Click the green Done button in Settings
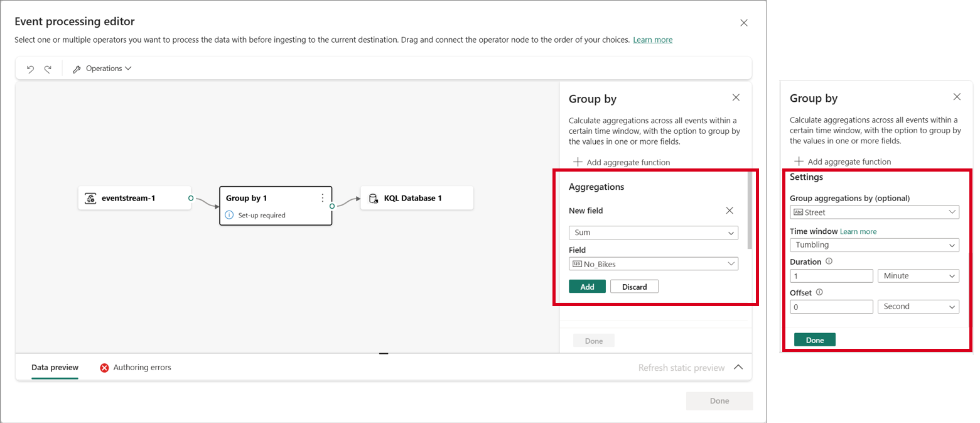980x423 pixels. [814, 340]
